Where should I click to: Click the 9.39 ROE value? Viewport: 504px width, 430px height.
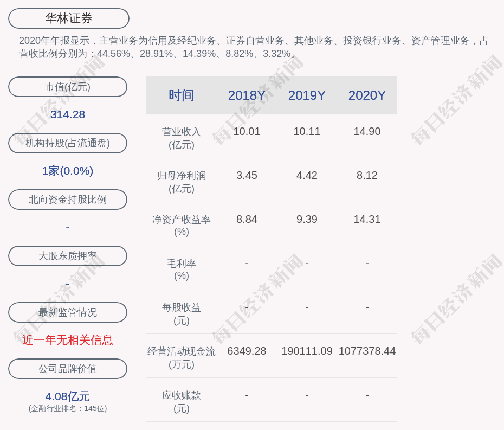(307, 220)
